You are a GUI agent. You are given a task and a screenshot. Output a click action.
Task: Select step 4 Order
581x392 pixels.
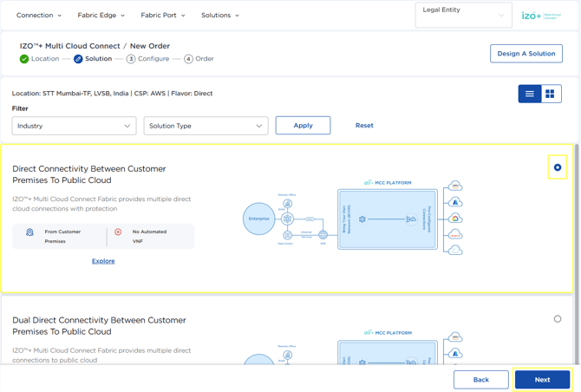coord(199,59)
